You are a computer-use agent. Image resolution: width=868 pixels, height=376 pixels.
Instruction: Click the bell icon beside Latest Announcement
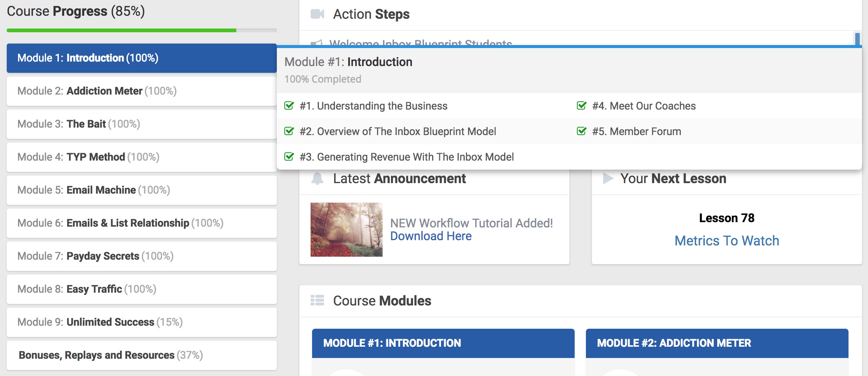click(x=317, y=178)
